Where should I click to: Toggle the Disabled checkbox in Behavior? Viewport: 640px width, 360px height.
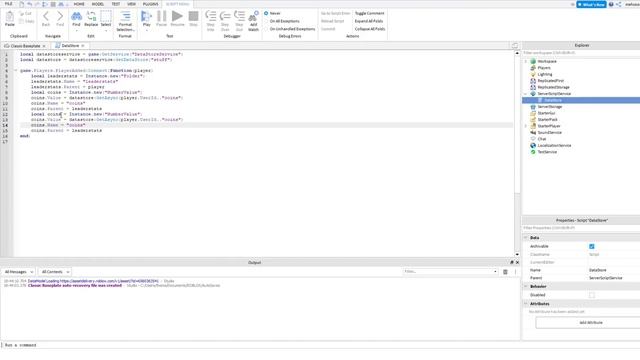point(592,295)
